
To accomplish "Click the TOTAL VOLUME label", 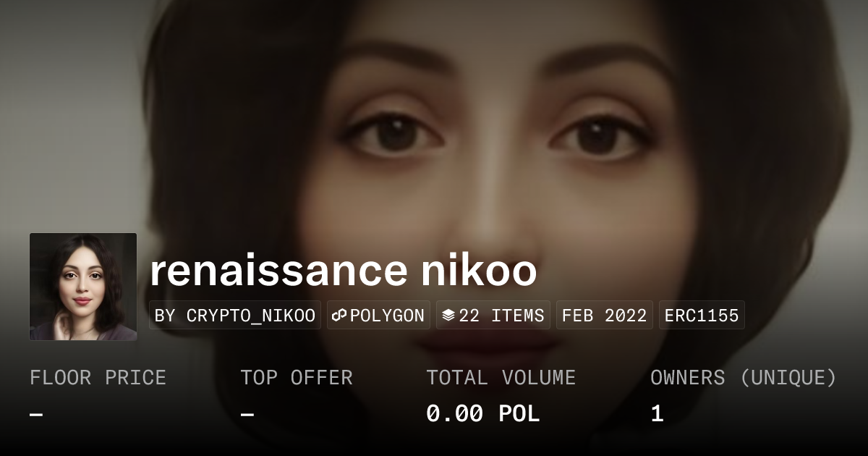I will click(501, 378).
